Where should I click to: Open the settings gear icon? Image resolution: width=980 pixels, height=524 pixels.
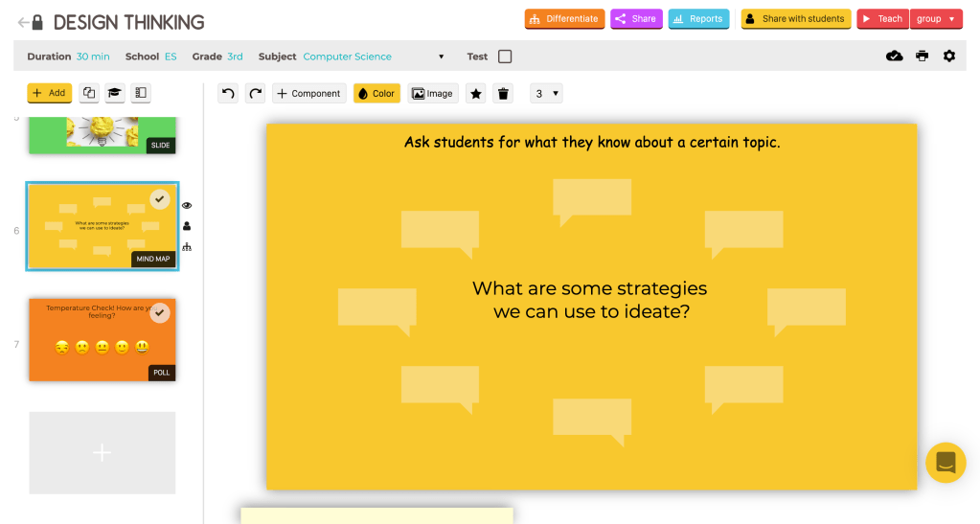pos(948,57)
